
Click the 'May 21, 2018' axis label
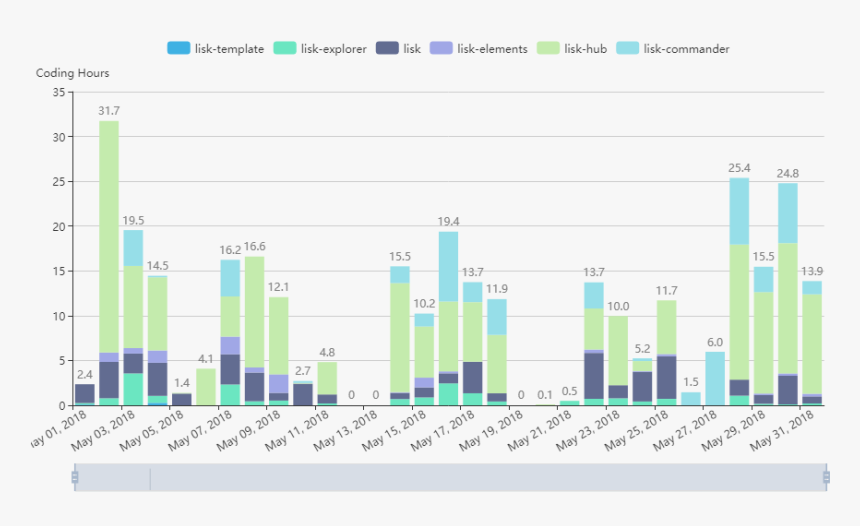(x=540, y=431)
